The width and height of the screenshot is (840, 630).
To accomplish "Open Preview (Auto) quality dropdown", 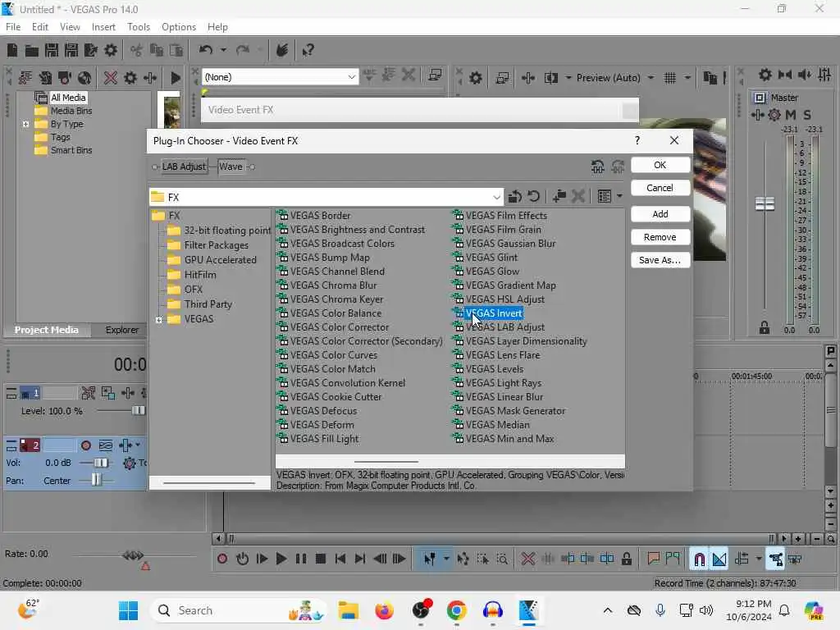I will click(651, 78).
